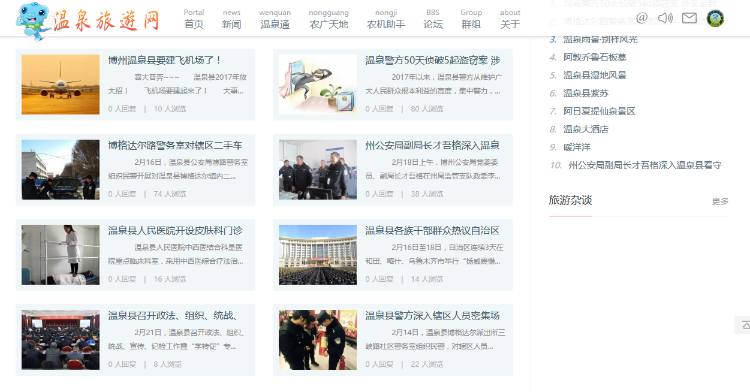Click 22 人浏览 on crowded places article

(x=427, y=364)
